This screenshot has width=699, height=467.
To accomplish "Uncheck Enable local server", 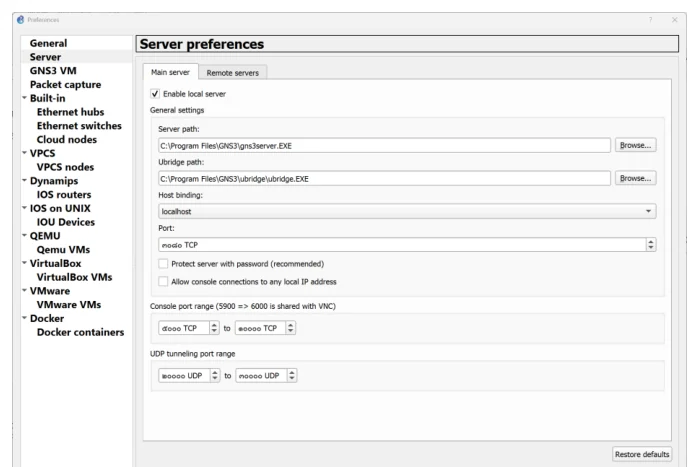I will (155, 94).
